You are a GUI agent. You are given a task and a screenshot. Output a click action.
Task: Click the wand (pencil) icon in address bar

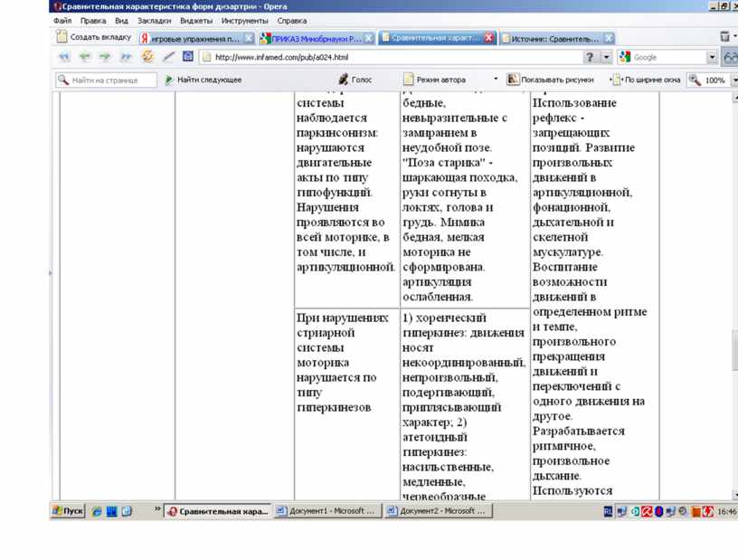click(x=169, y=57)
